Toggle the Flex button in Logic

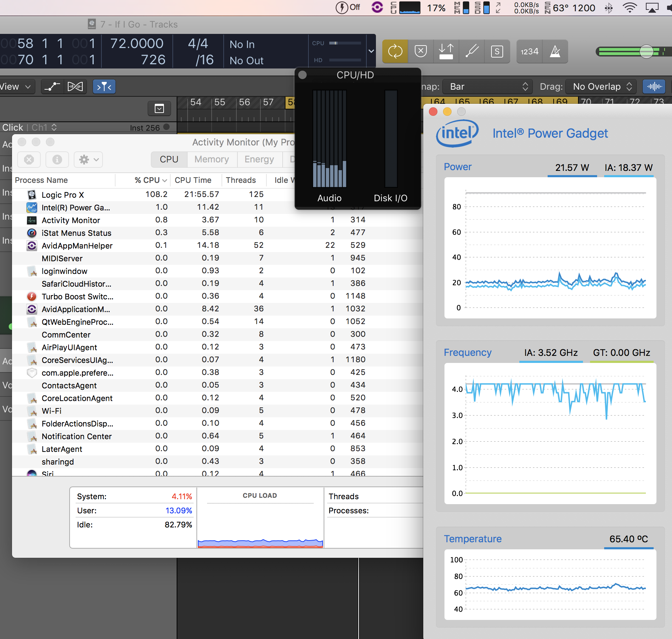[75, 86]
